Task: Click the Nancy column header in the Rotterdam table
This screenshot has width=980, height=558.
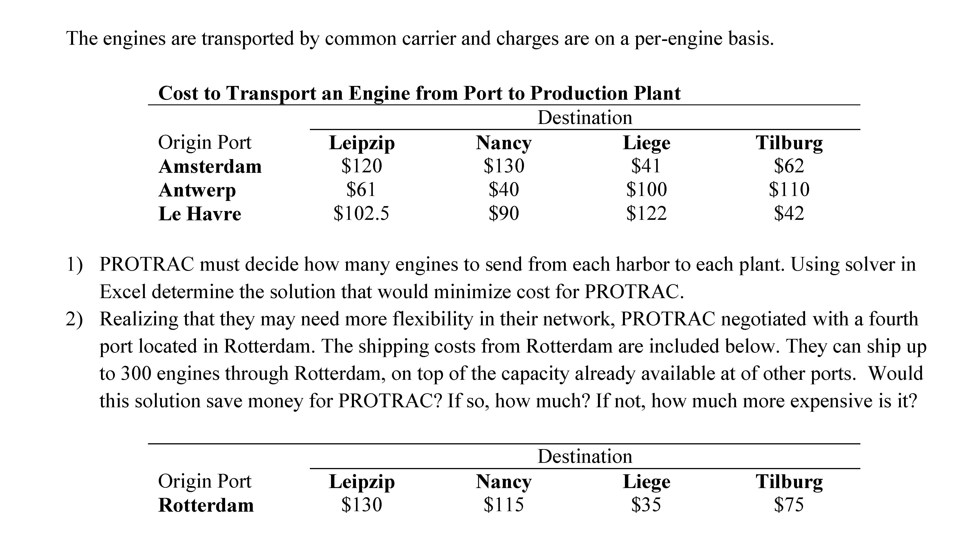Action: tap(503, 482)
